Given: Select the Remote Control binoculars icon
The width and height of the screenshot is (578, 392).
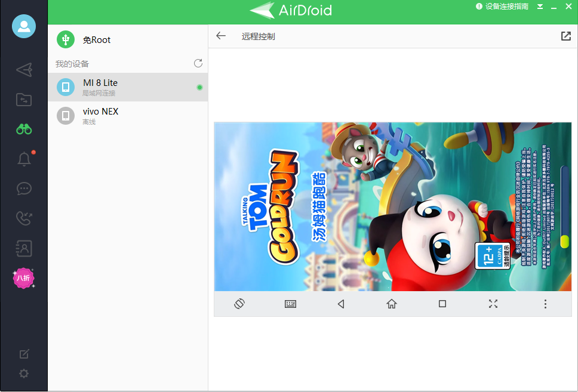Looking at the screenshot, I should point(24,129).
